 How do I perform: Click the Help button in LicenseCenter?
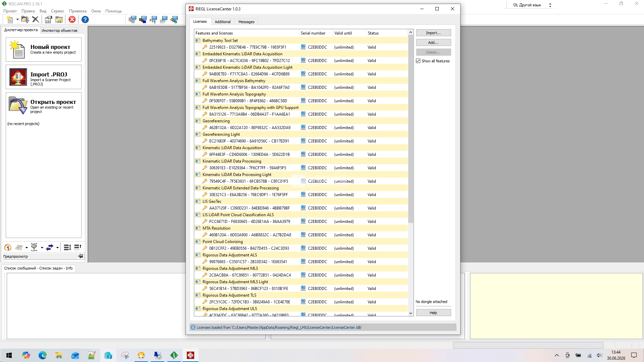click(x=433, y=313)
